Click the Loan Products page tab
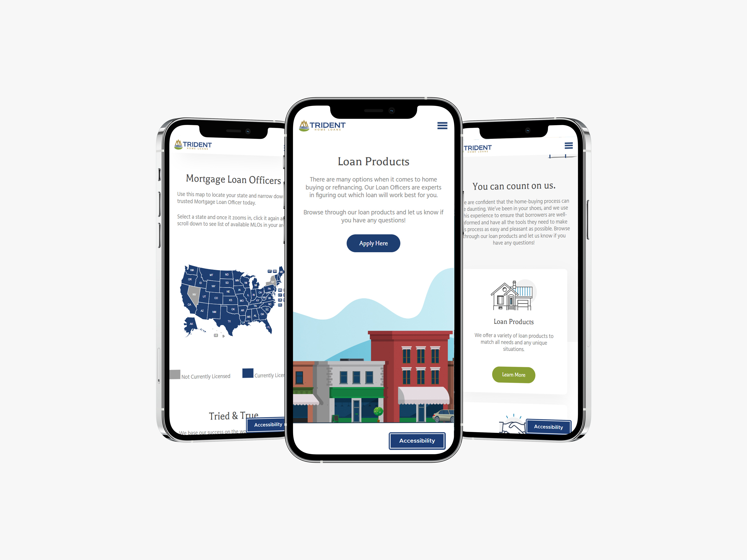Viewport: 747px width, 560px height. tap(373, 161)
